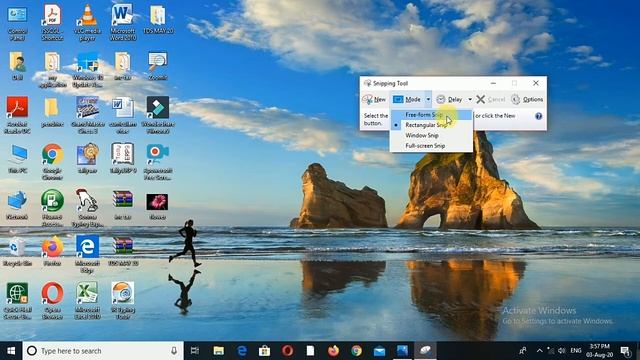This screenshot has height=360, width=640.
Task: Open Firefox desktop shortcut
Action: coord(52,251)
